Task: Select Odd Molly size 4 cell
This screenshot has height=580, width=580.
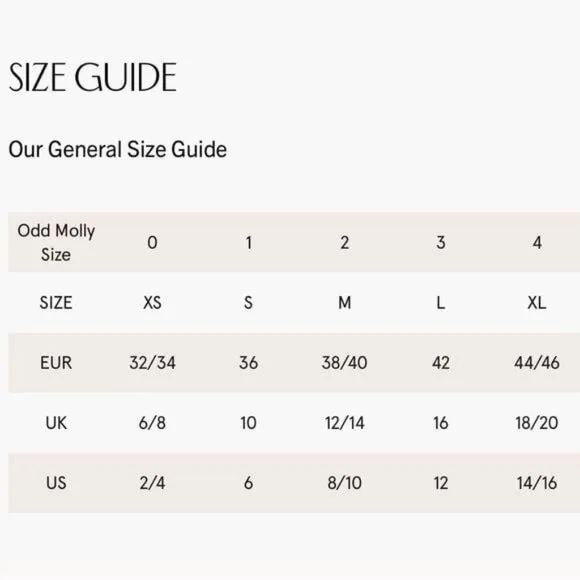Action: (537, 243)
